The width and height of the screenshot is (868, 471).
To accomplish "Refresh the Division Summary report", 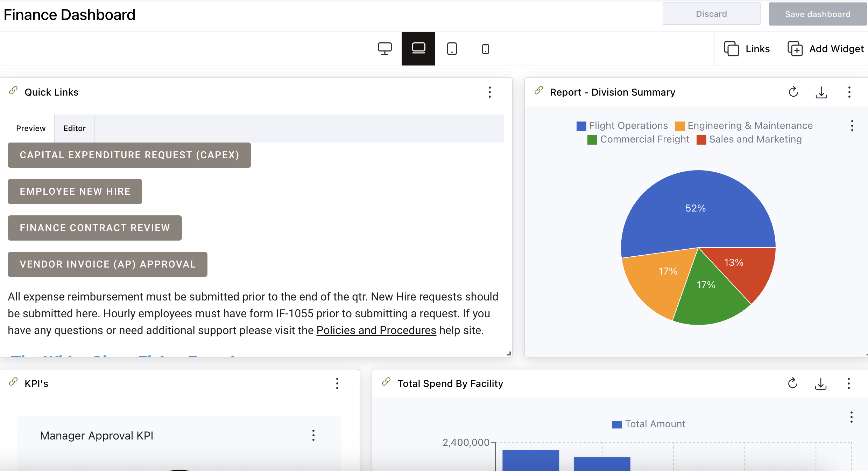I will pos(793,92).
